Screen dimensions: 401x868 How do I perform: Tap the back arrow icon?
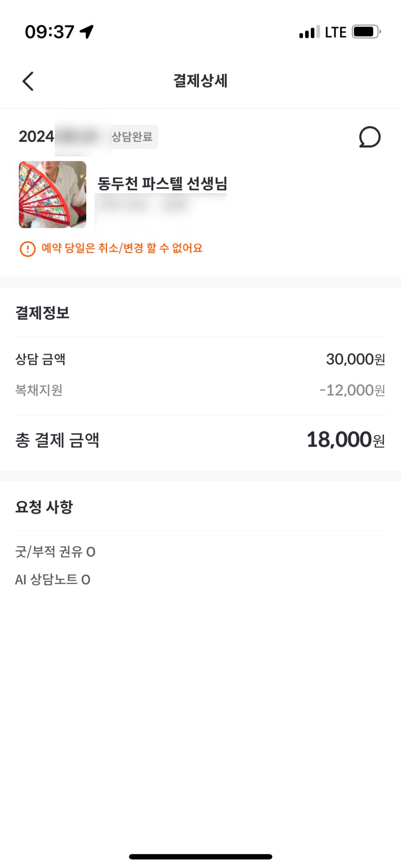[x=28, y=81]
